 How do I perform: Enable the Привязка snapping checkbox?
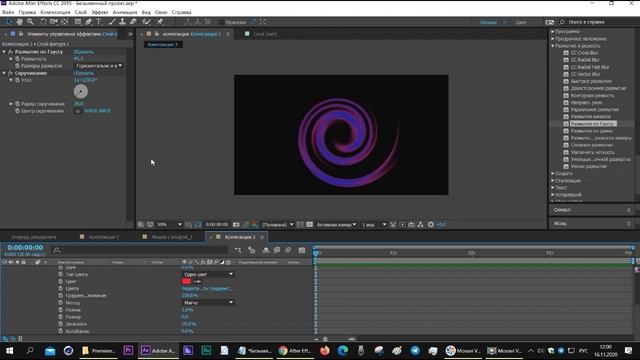tap(222, 22)
